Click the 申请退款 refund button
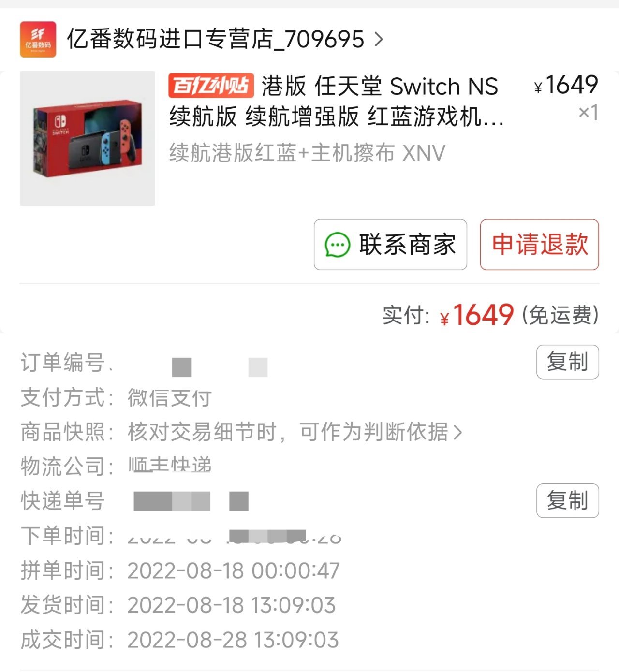 point(539,245)
